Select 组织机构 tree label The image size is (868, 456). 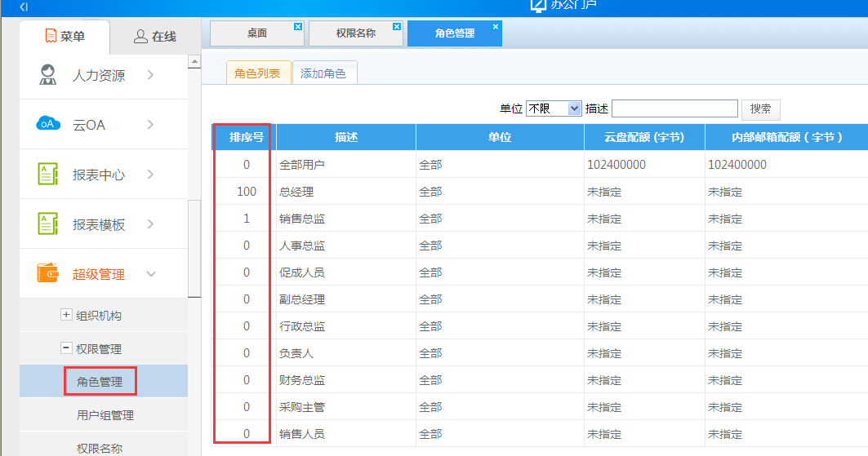99,316
